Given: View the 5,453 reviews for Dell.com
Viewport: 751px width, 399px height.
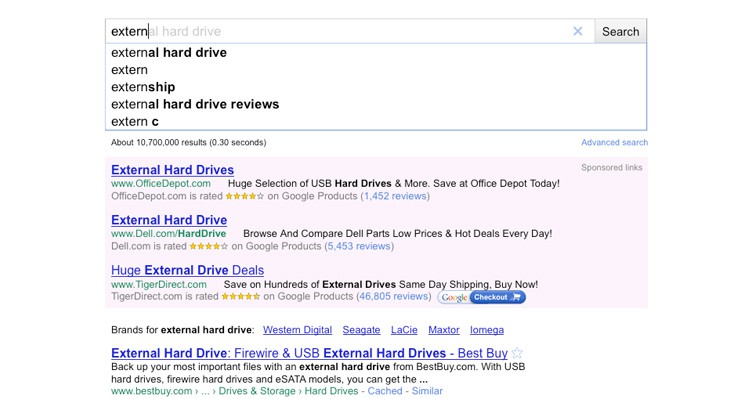Looking at the screenshot, I should (x=359, y=246).
